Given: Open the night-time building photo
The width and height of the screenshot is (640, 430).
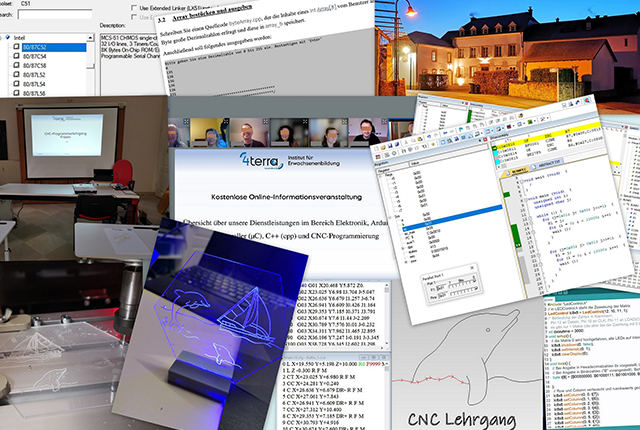Looking at the screenshot, I should (500, 50).
